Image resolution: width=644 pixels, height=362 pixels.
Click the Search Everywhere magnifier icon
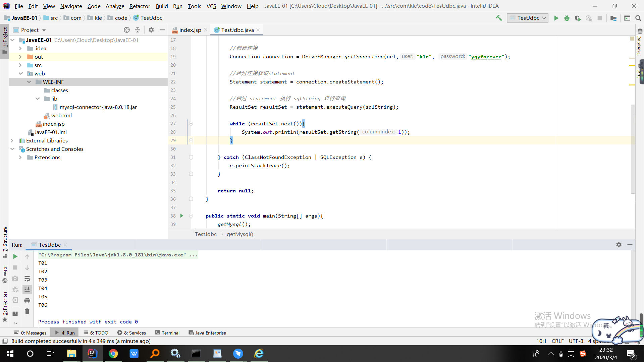click(x=638, y=18)
